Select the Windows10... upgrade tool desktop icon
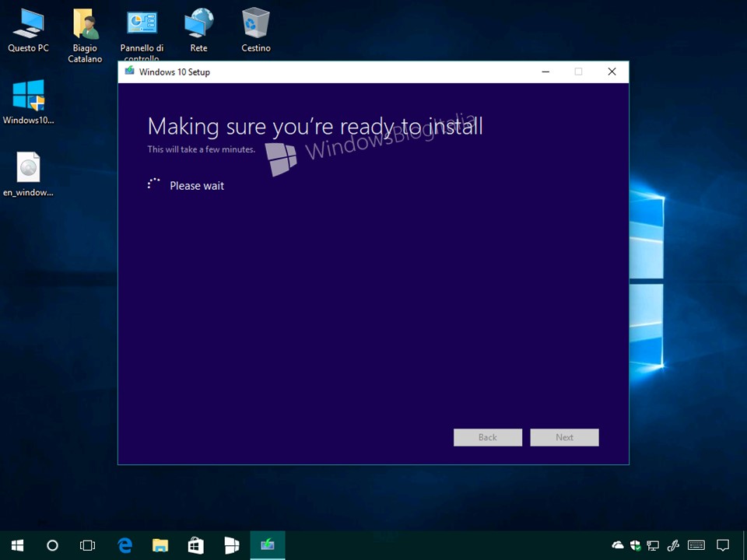The height and width of the screenshot is (560, 747). tap(28, 101)
